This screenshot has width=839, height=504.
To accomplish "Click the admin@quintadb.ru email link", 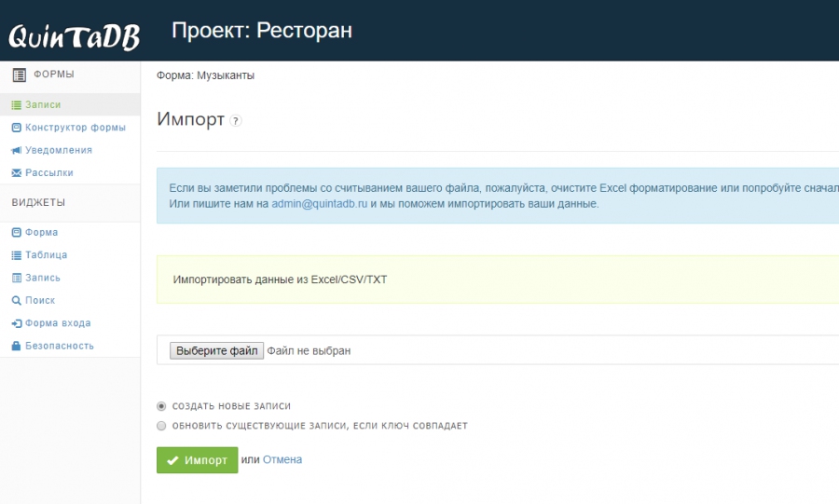I will click(320, 204).
